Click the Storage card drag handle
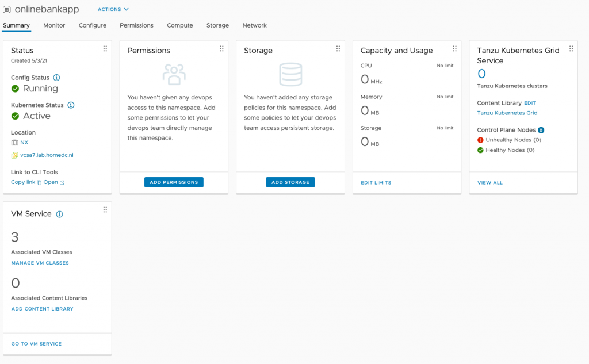 338,49
